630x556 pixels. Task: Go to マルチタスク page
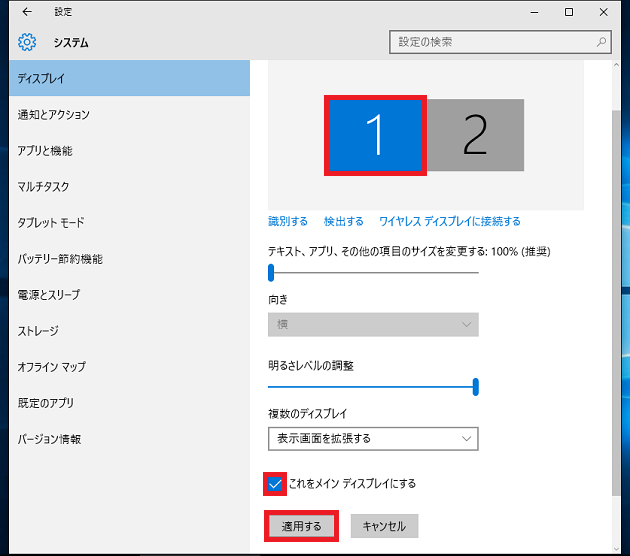tap(129, 187)
